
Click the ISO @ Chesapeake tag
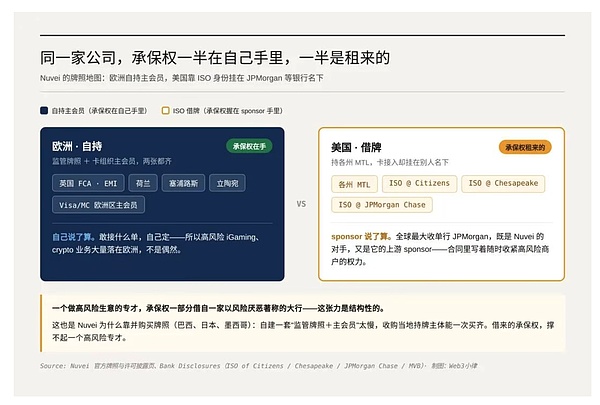pos(503,183)
